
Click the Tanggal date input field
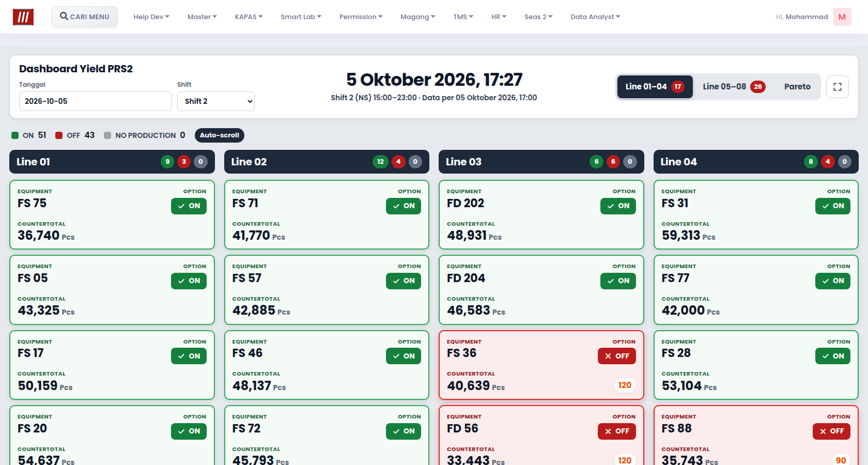coord(96,101)
